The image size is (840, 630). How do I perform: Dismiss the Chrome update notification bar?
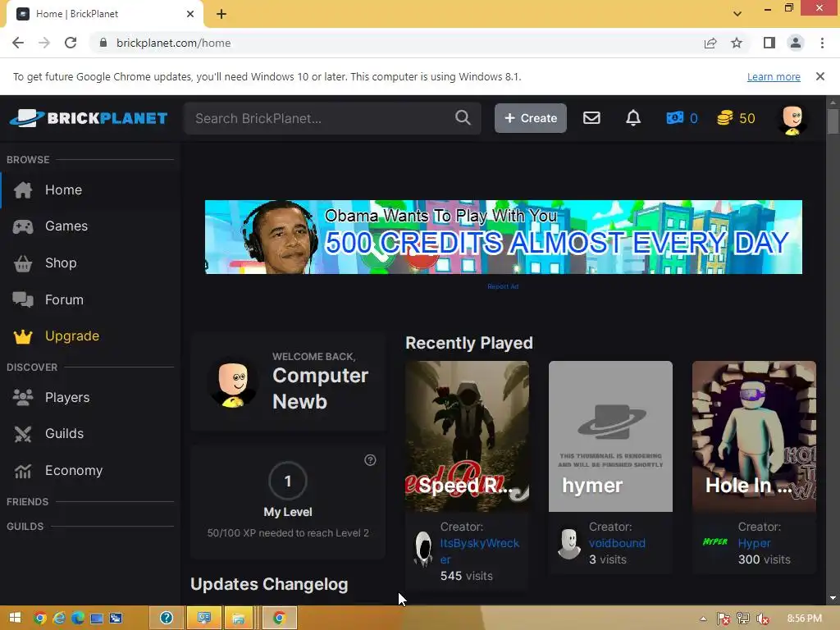pos(820,76)
